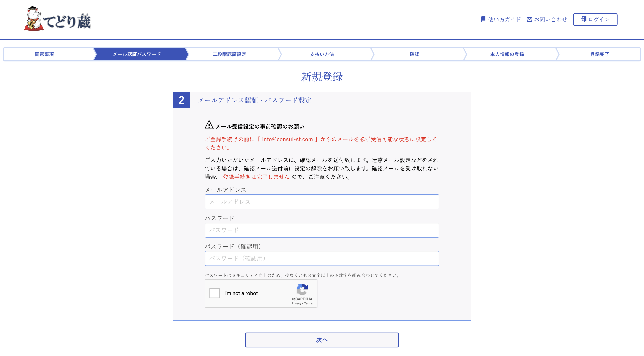Click the てどり蔵 lucky cat logo

tap(58, 19)
